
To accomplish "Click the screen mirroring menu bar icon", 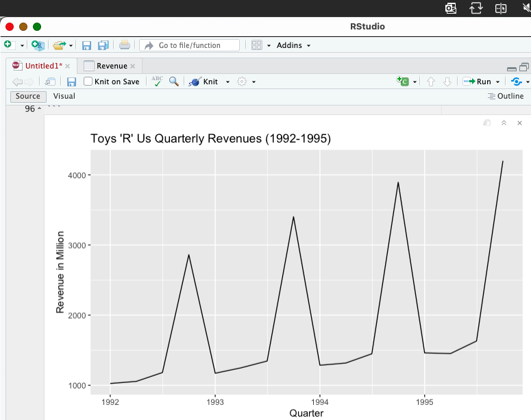I will click(x=501, y=8).
